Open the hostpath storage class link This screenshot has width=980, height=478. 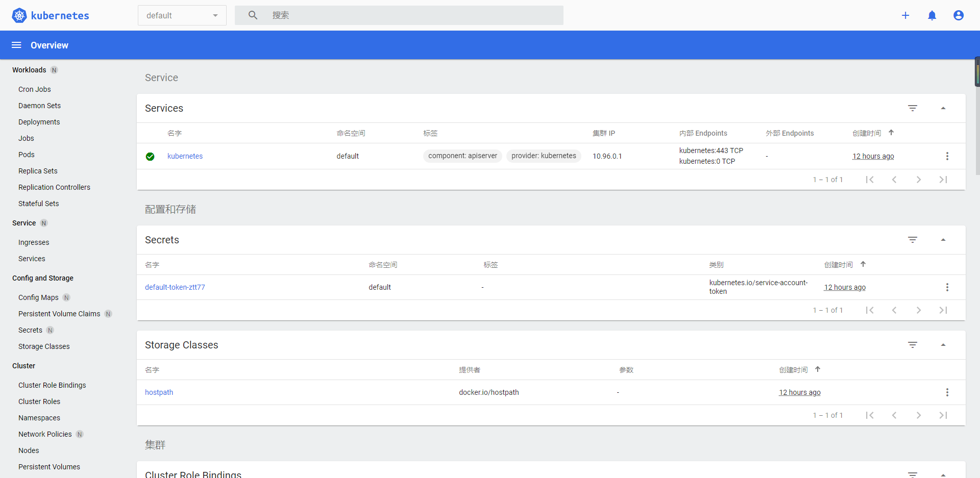click(159, 392)
